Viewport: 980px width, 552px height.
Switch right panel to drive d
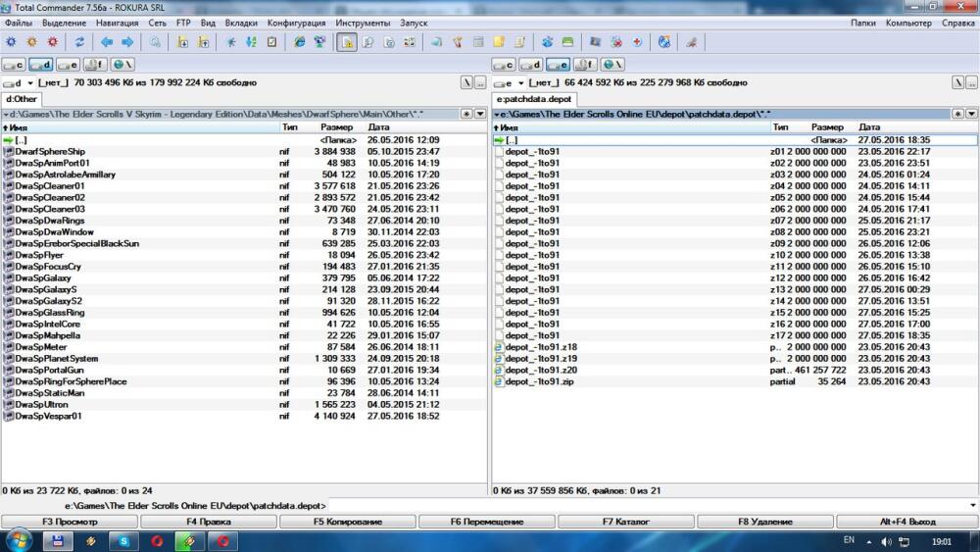point(530,65)
